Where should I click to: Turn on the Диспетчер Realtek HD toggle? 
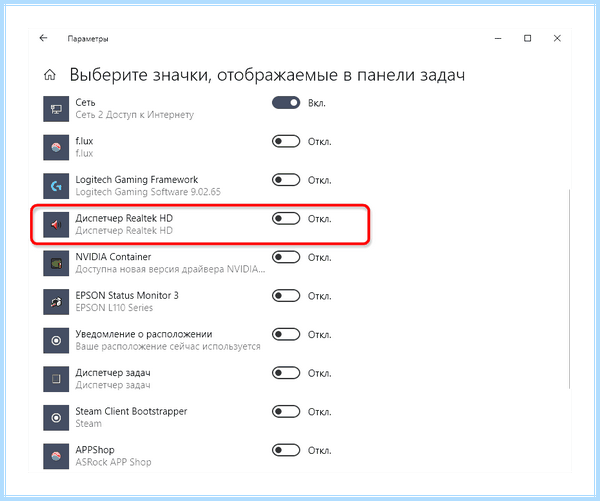[286, 219]
